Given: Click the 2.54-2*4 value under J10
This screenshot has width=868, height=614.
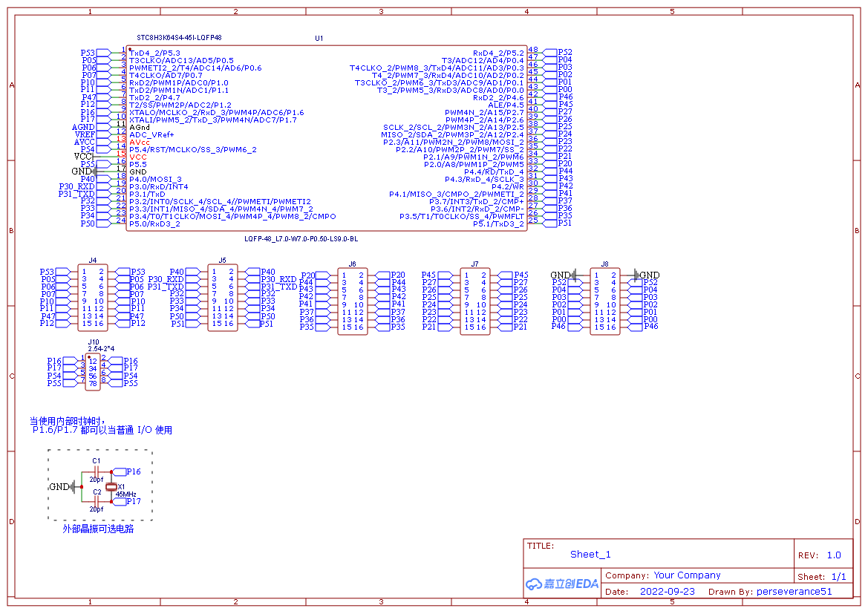Looking at the screenshot, I should click(101, 349).
